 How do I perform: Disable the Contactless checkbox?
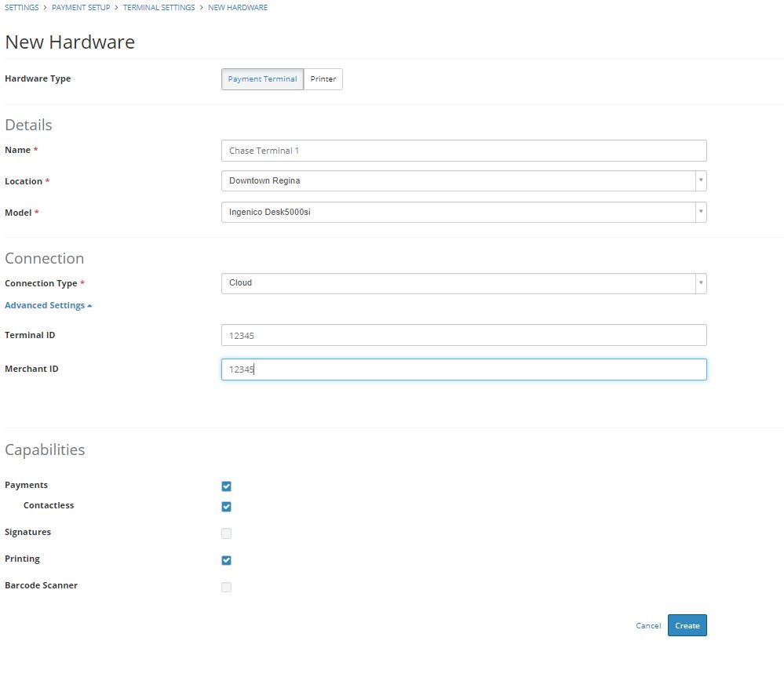point(226,507)
